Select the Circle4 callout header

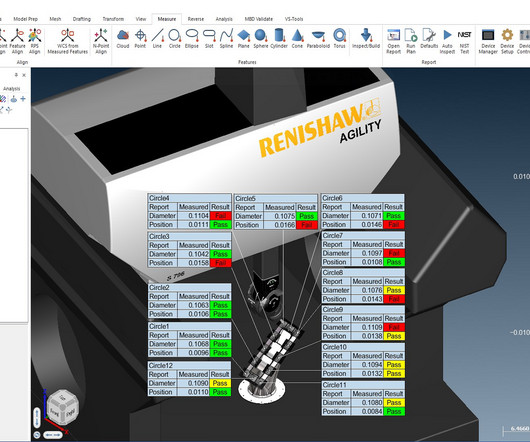[x=189, y=198]
